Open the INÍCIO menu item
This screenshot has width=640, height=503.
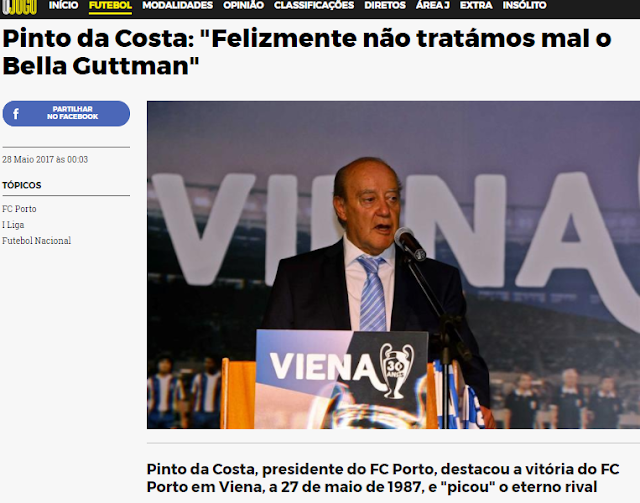[x=63, y=5]
